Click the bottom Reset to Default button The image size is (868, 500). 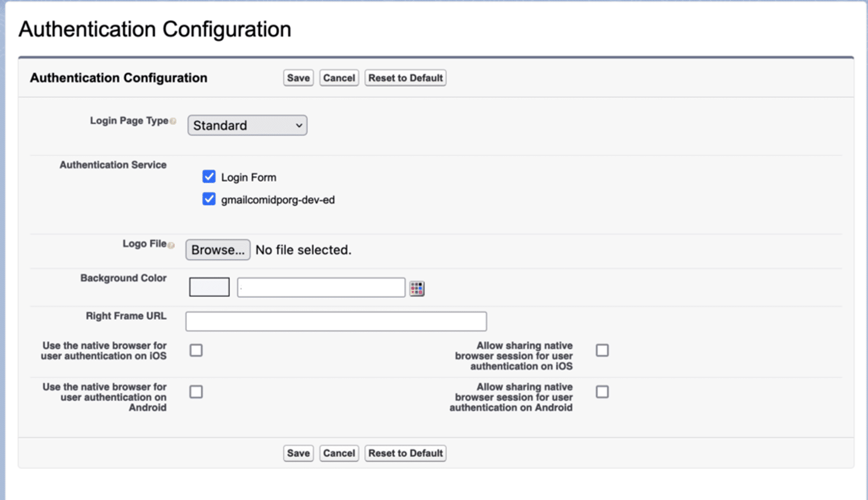pos(405,453)
